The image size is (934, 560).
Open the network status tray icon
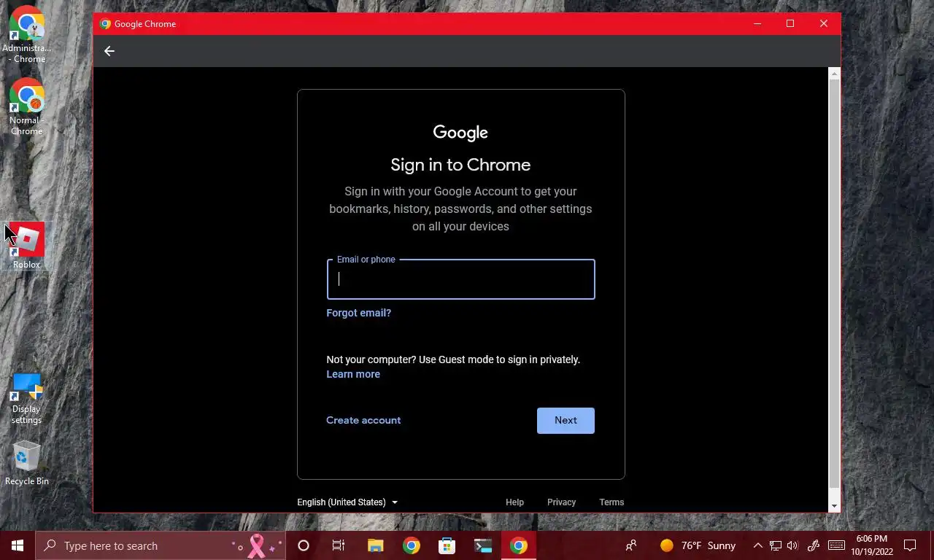tap(776, 545)
